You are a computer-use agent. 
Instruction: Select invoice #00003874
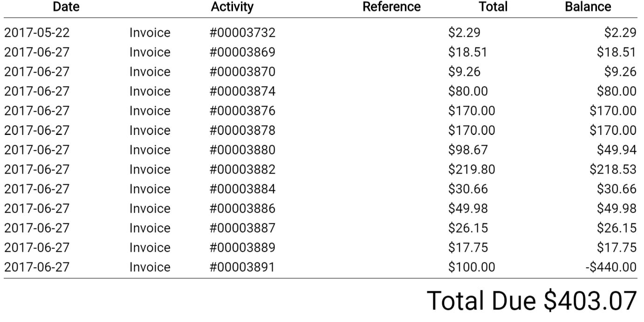pos(242,91)
